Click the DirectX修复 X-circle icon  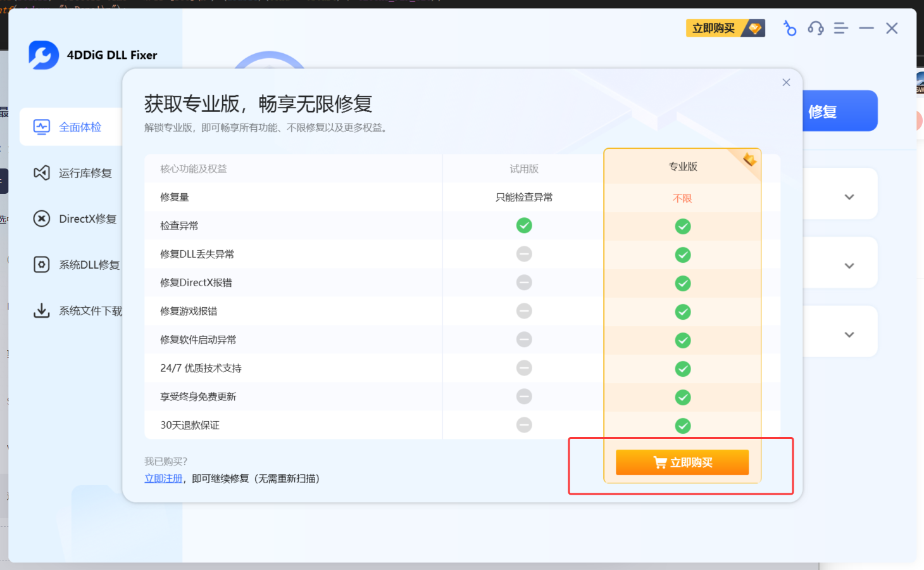point(42,218)
